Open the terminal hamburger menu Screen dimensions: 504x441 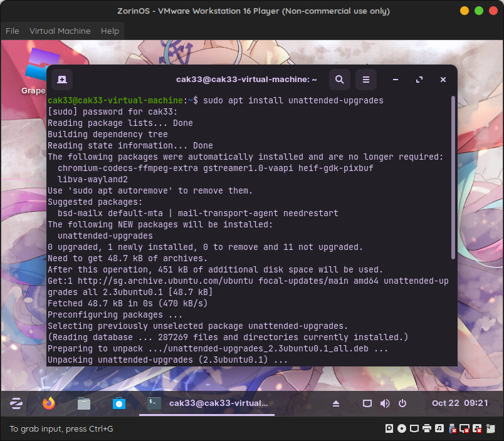point(365,80)
